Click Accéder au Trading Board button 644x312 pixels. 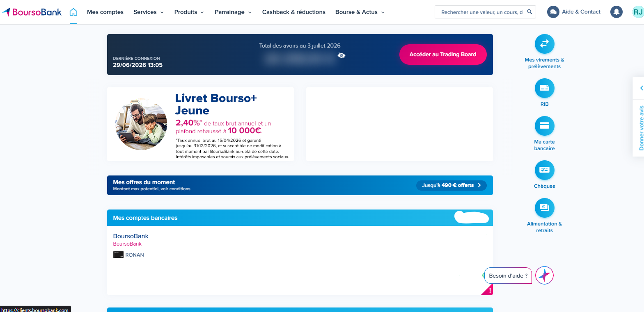pos(443,54)
